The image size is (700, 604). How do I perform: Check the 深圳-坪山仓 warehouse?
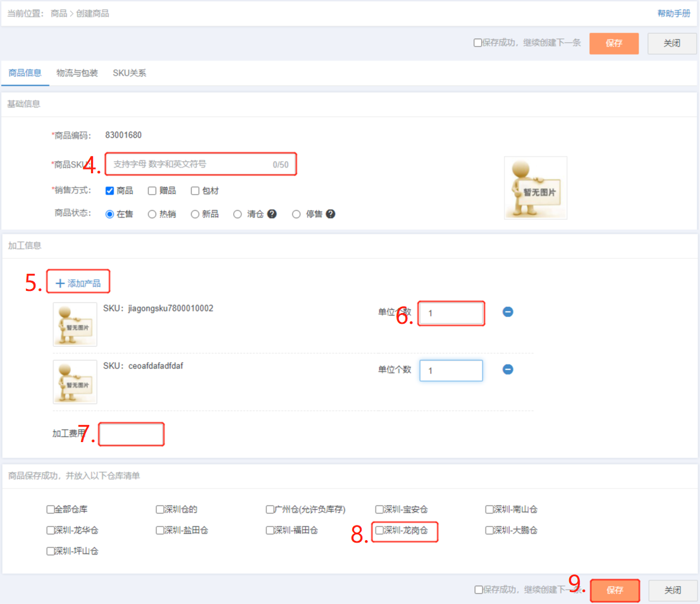[51, 552]
